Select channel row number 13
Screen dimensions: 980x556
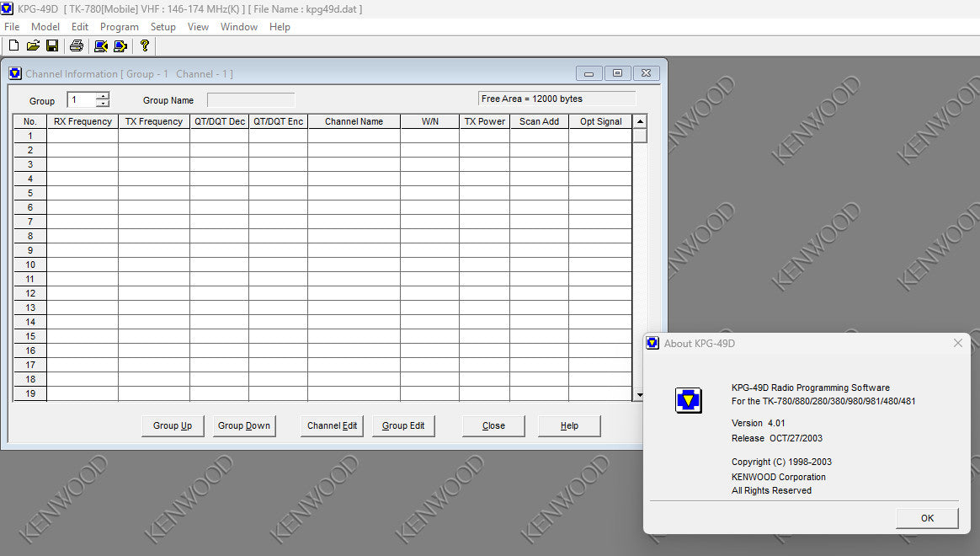point(30,307)
